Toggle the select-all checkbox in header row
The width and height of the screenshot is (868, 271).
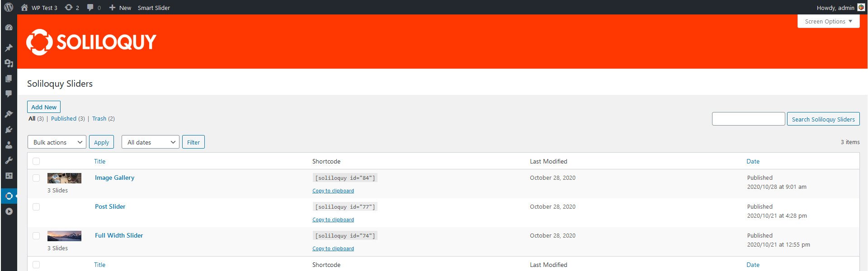coord(36,161)
